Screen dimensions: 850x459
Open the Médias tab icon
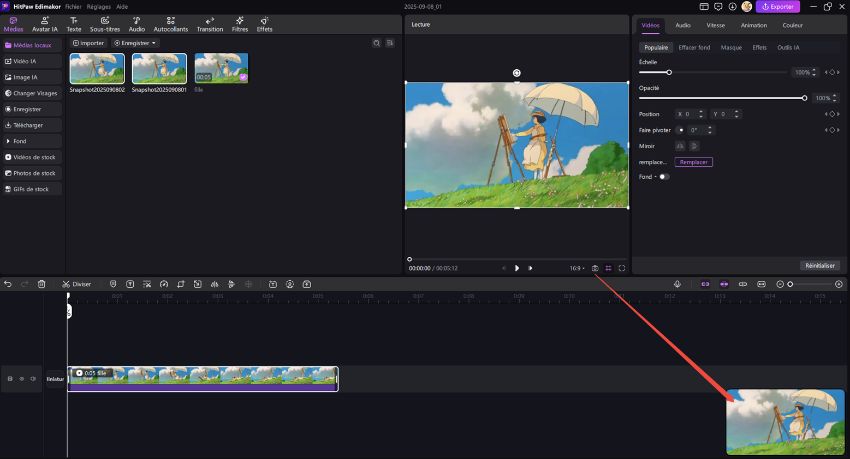point(13,24)
